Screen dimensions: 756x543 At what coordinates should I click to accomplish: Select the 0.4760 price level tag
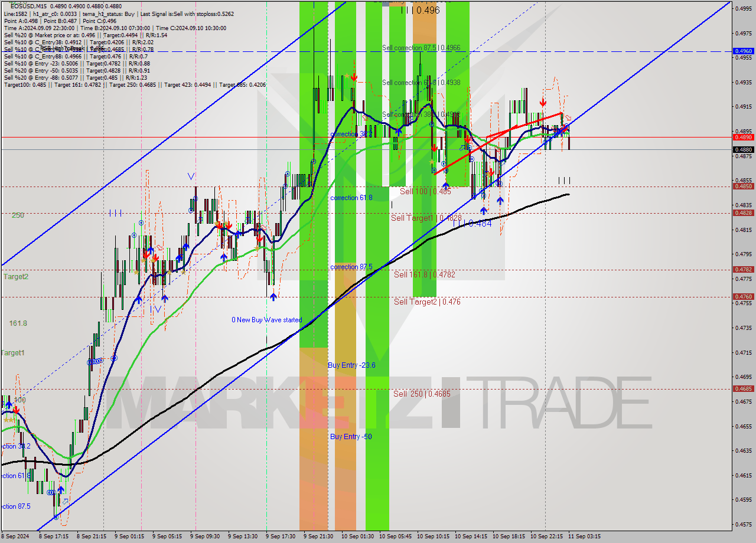tap(743, 297)
